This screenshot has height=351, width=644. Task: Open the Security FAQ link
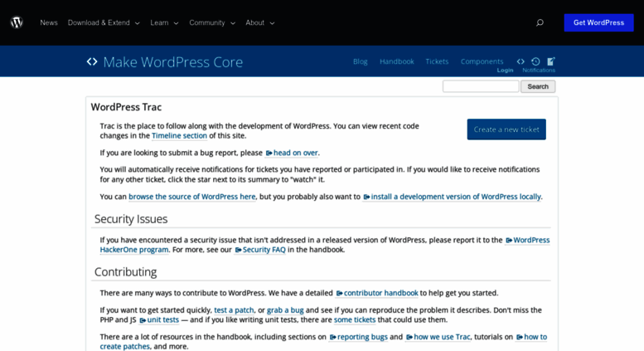(x=260, y=250)
